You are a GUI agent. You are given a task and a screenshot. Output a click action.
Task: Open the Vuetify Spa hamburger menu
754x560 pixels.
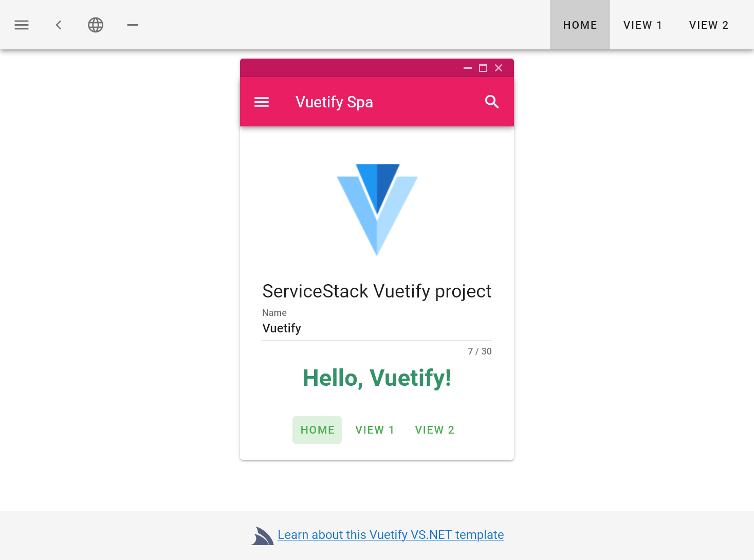[262, 102]
